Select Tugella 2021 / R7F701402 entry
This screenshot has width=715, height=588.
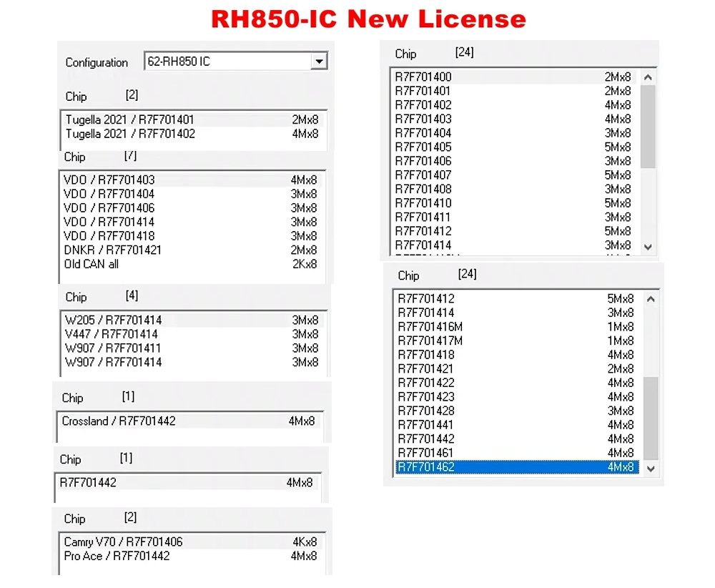pos(130,134)
